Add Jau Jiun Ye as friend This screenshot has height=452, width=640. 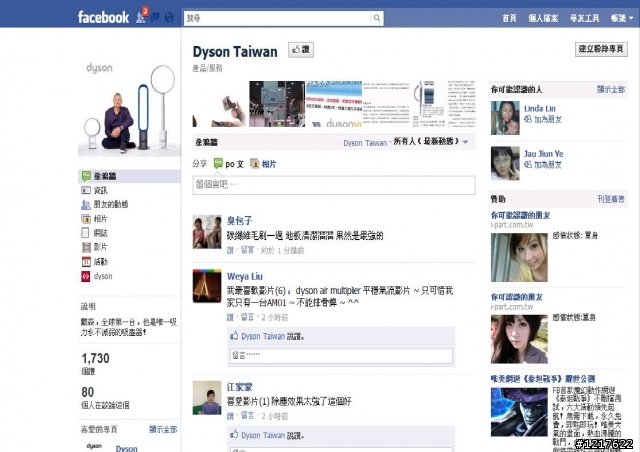[x=543, y=165]
